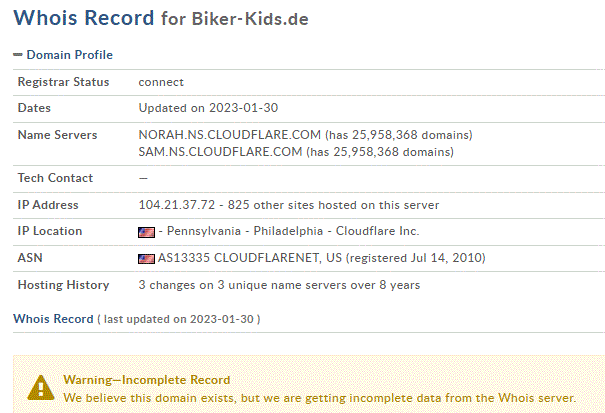605x413 pixels.
Task: Click the US flag in IP Location row
Action: (146, 232)
